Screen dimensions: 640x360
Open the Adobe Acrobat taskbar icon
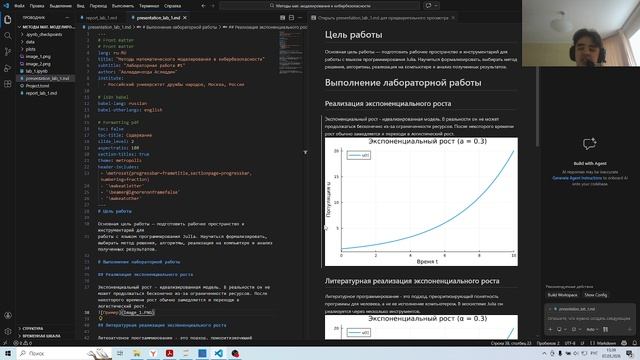(169, 353)
